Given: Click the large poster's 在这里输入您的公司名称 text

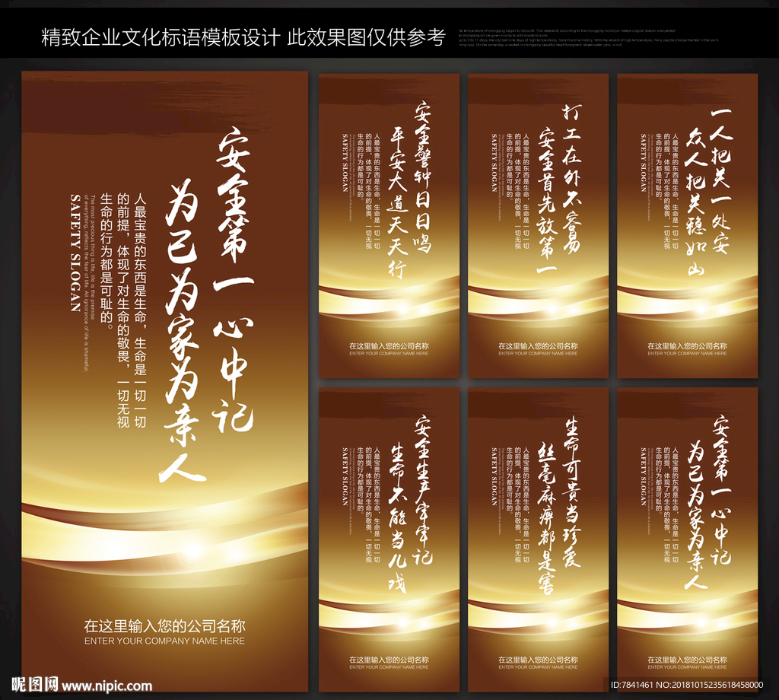Looking at the screenshot, I should pyautogui.click(x=164, y=626).
